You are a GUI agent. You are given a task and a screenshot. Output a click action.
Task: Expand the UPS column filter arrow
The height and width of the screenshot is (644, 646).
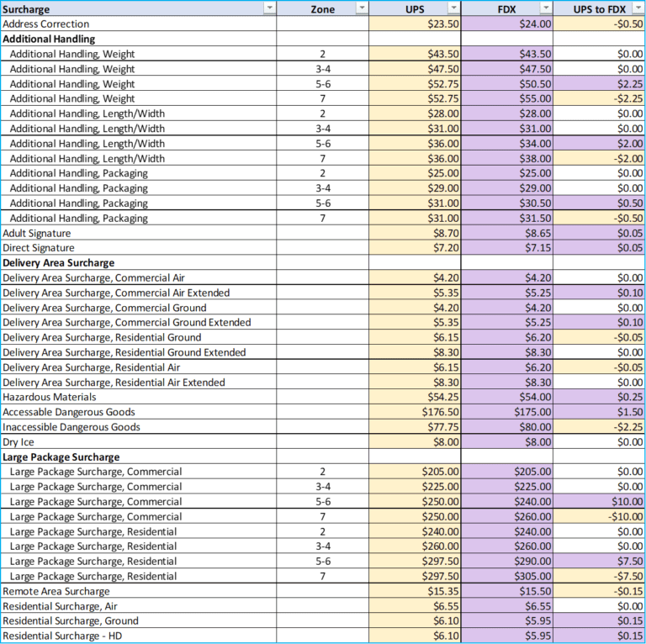point(454,8)
